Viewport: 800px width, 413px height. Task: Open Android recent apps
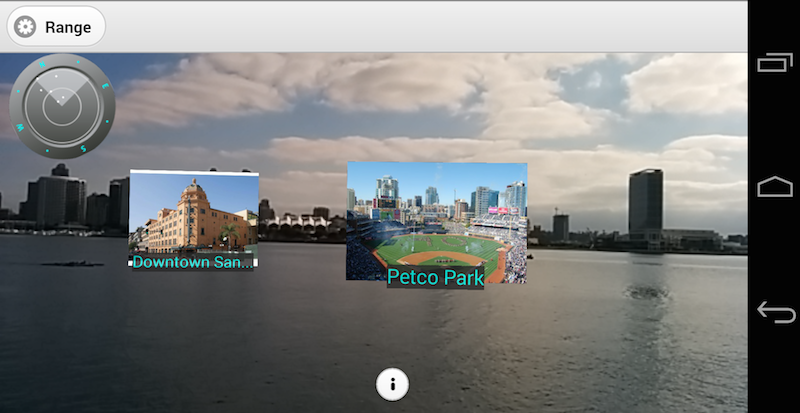pyautogui.click(x=774, y=63)
